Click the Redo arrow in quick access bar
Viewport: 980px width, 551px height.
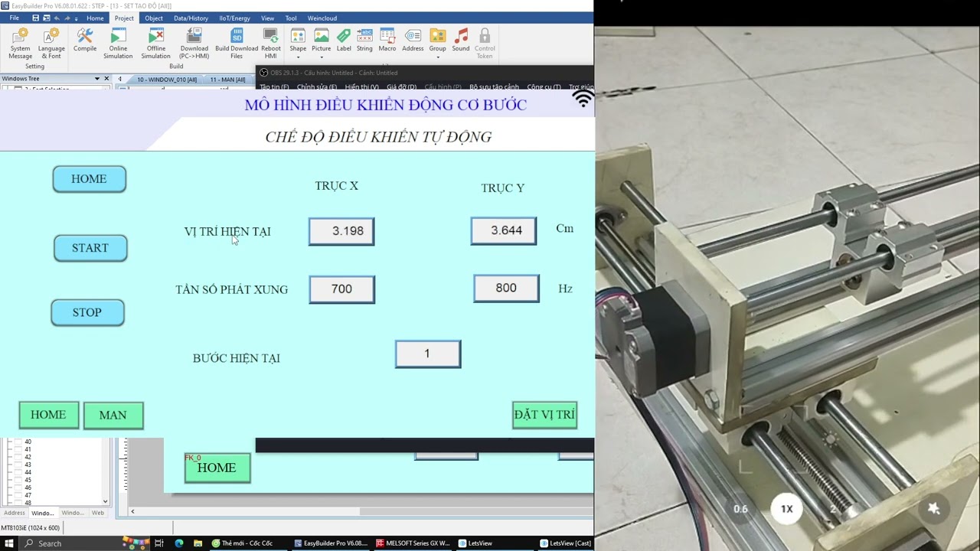point(68,18)
